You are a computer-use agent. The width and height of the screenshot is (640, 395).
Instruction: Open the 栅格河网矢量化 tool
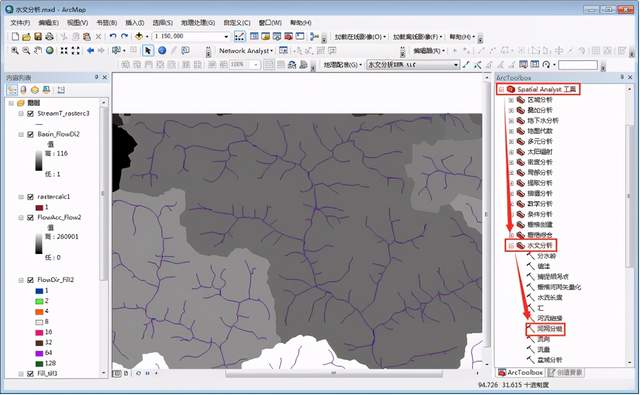[x=559, y=287]
